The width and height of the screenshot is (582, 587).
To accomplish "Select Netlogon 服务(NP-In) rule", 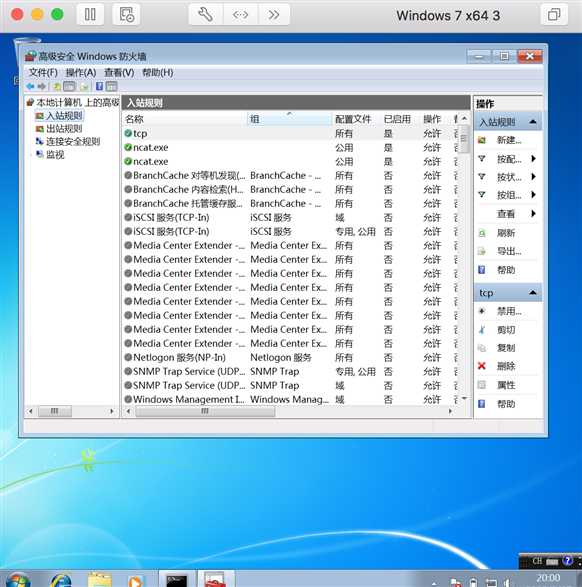I will click(290, 358).
